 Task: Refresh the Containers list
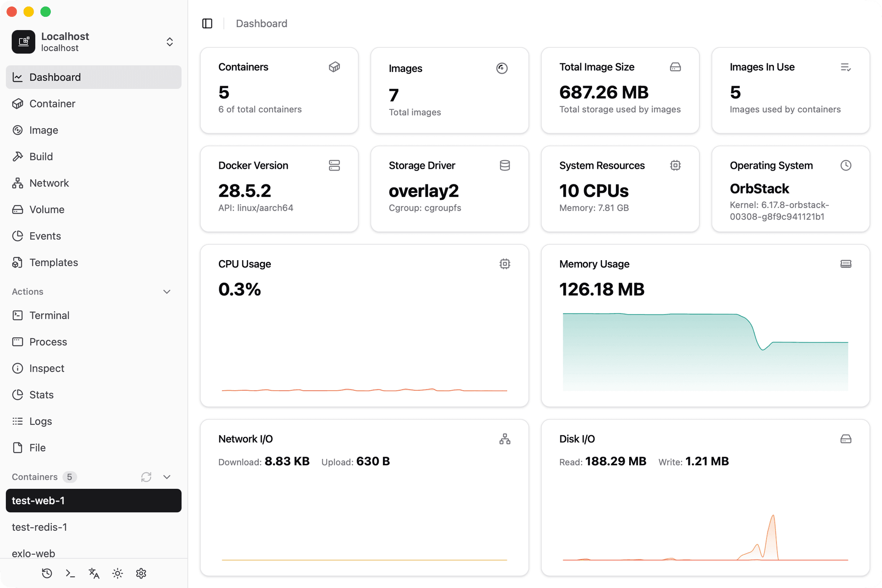(146, 477)
